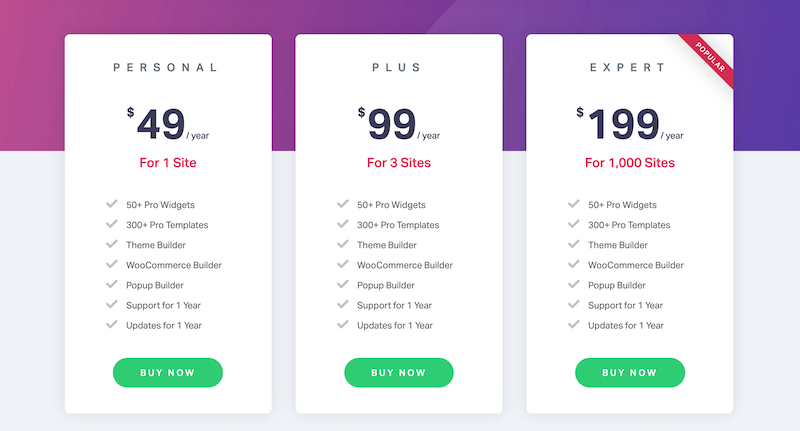Click checkmark beside Personal Theme Builder
Screen dimensions: 800x431
pos(112,244)
